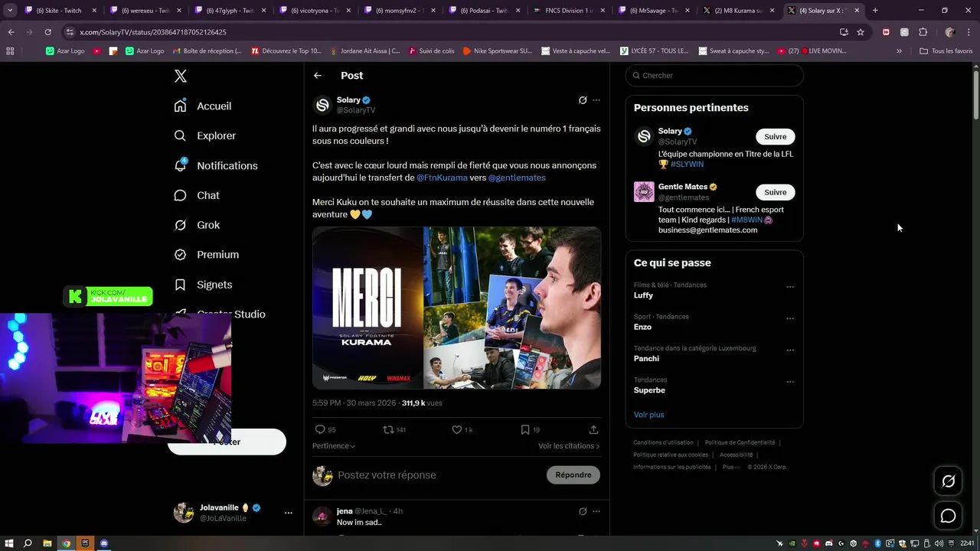The width and height of the screenshot is (980, 551).
Task: Open the three-dot menu for the Panchi trend
Action: (790, 350)
